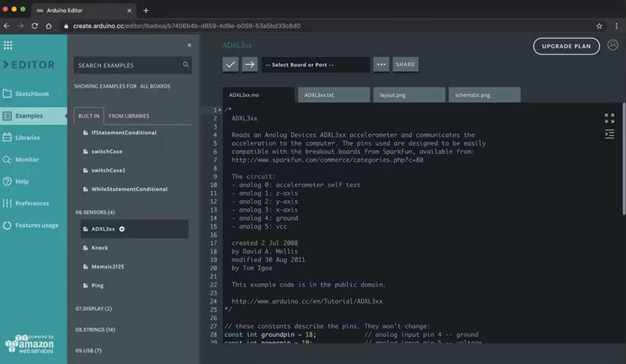Close the Arduino Editor browser tab
This screenshot has width=626, height=364.
129,11
